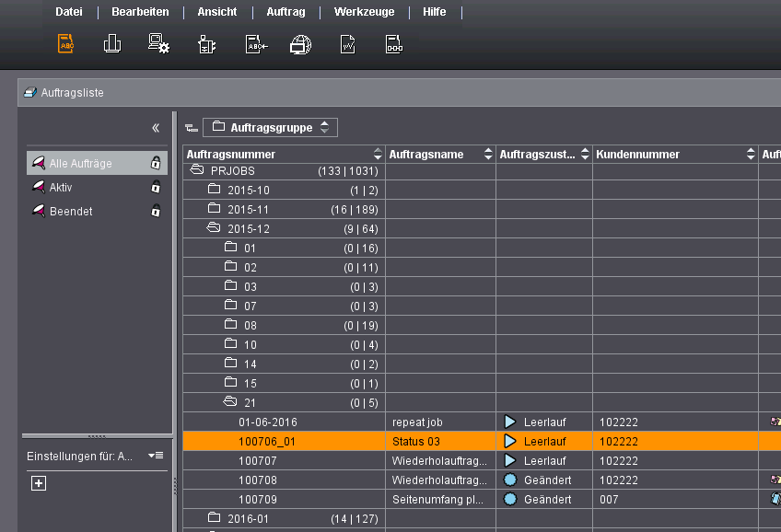Open the computer with gear administration icon
781x532 pixels.
(x=159, y=44)
